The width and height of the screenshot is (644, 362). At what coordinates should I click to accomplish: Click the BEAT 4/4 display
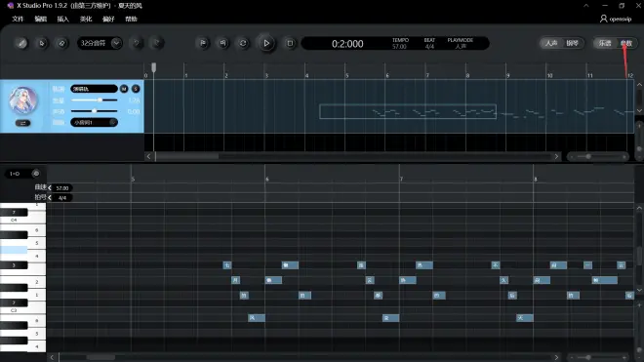pyautogui.click(x=429, y=43)
